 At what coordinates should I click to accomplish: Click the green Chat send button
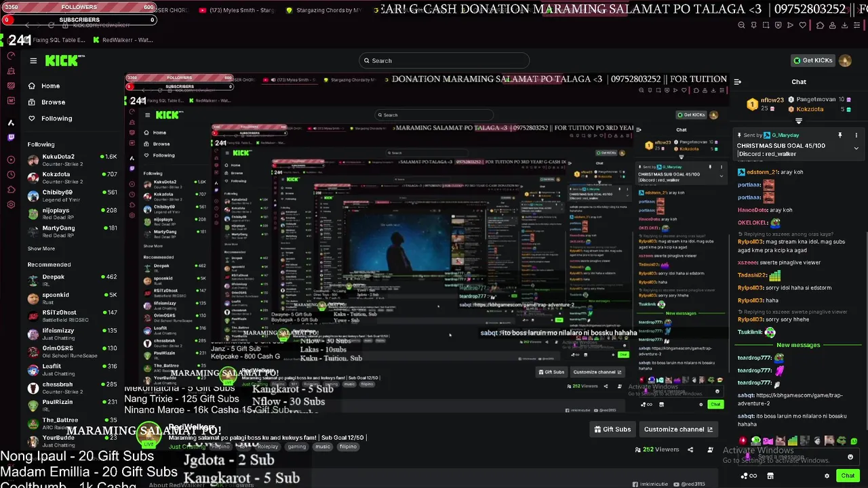[x=848, y=476]
